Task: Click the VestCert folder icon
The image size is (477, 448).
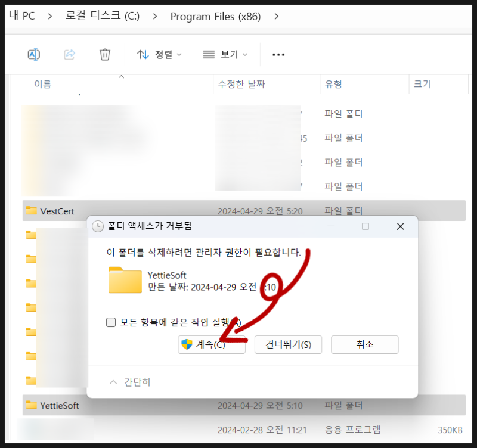Action: tap(32, 211)
